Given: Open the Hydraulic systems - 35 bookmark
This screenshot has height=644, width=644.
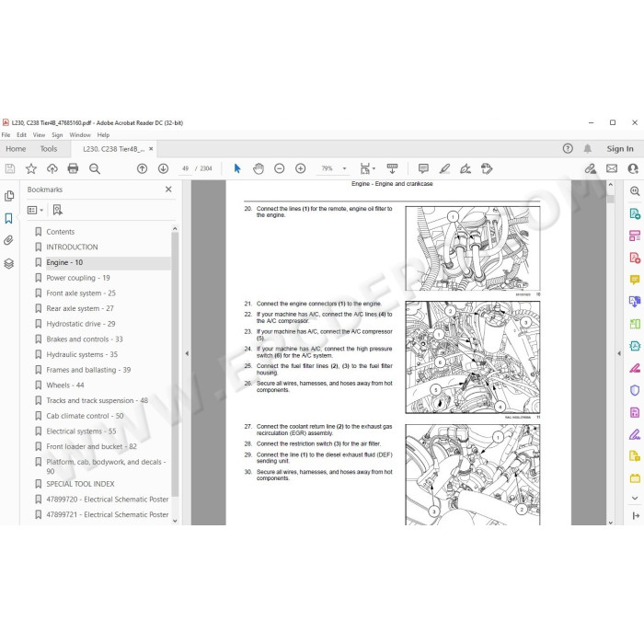Looking at the screenshot, I should point(82,354).
